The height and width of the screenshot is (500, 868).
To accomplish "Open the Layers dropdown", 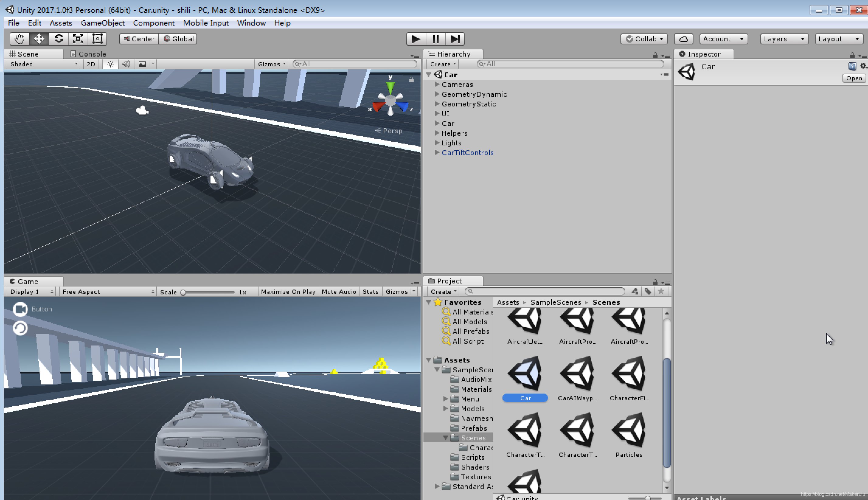I will 784,39.
